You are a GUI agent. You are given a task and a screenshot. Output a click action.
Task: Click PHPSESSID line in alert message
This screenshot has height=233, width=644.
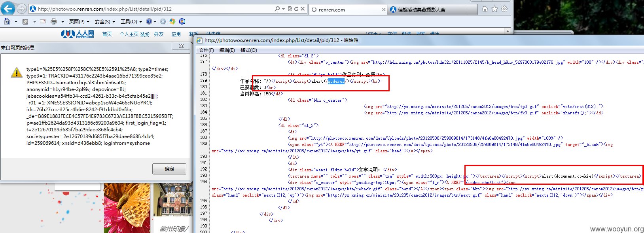click(76, 83)
